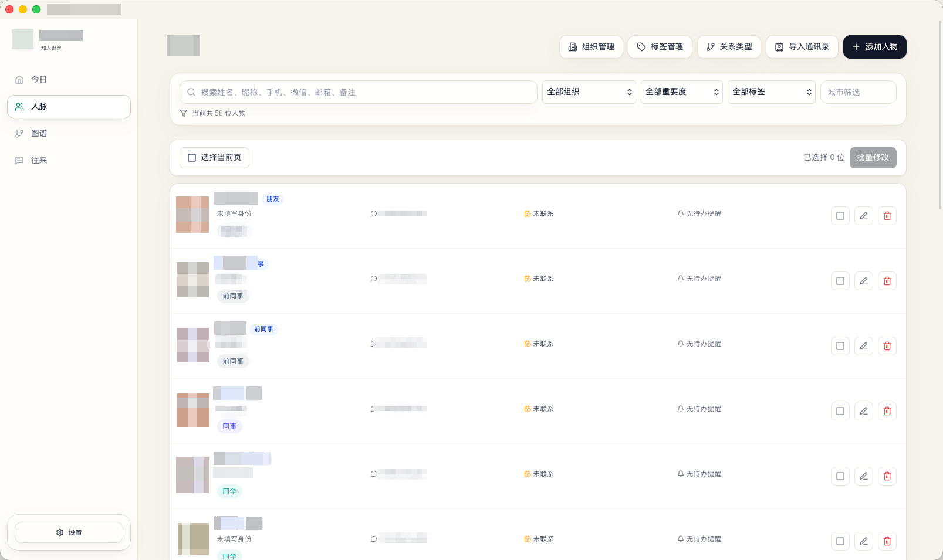This screenshot has height=560, width=943.
Task: Delete the person tagged 朋友
Action: point(887,216)
